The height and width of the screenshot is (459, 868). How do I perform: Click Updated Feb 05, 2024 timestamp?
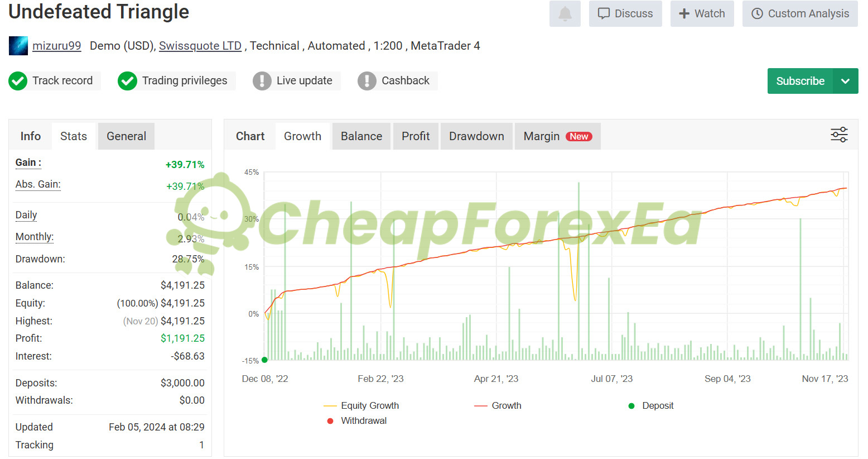157,427
